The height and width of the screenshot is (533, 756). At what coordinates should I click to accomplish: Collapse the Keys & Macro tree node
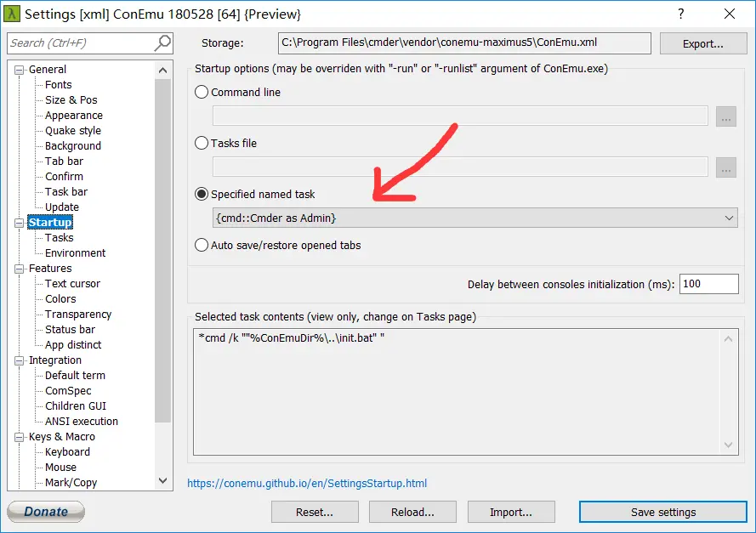coord(20,437)
